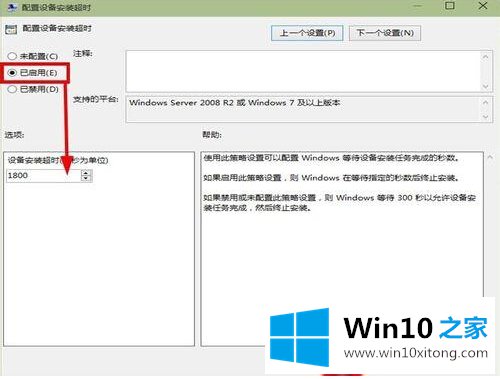This screenshot has width=500, height=379.
Task: Click the 下一个设置(N) button
Action: tap(385, 33)
